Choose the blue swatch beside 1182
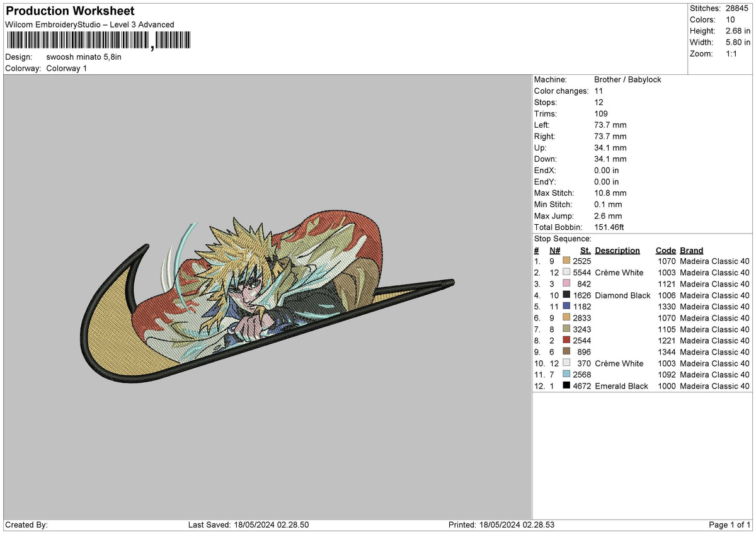Screen dimensions: 756x534 566,307
